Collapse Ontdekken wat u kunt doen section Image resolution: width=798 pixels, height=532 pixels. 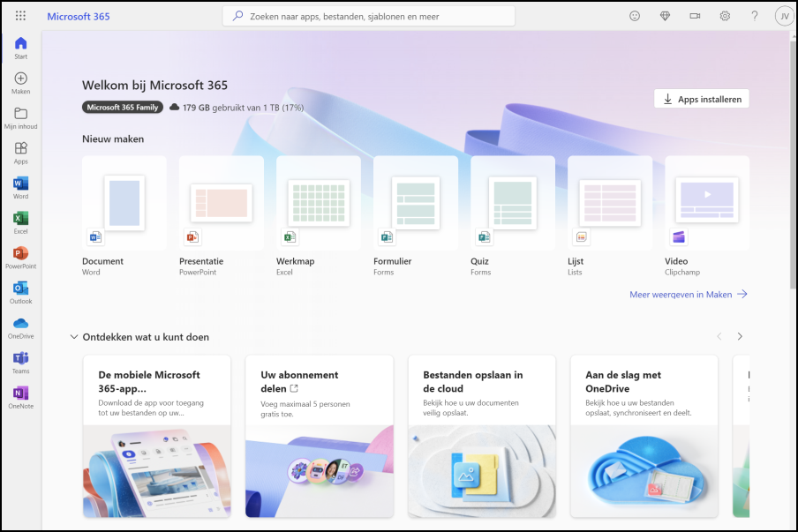tap(74, 337)
